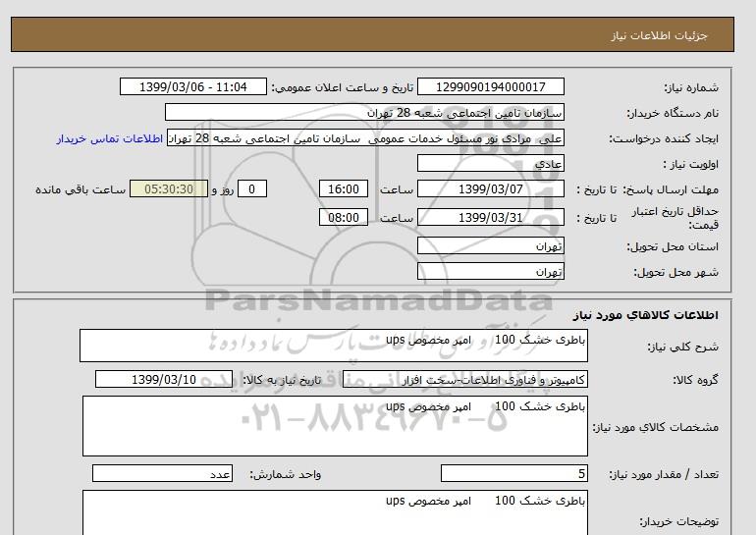This screenshot has height=535, width=756.
Task: Click the حداقل تاریخ اعتبار قیمت label
Action: pyautogui.click(x=675, y=218)
